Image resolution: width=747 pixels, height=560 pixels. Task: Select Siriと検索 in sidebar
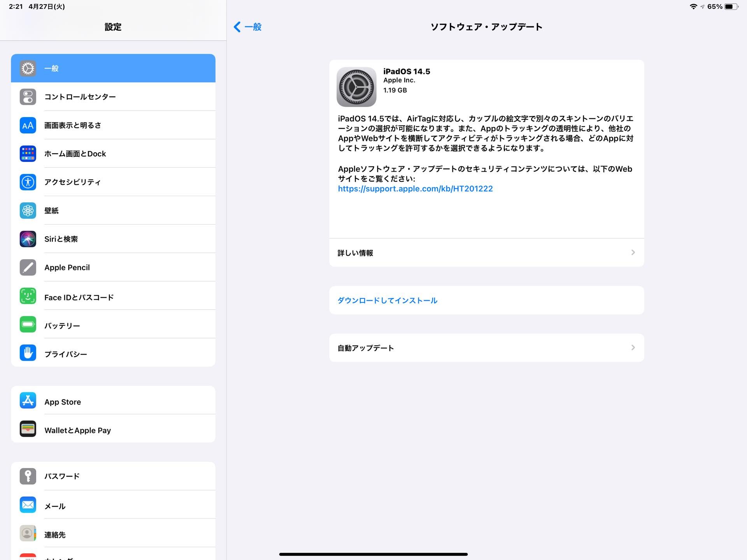click(x=113, y=239)
